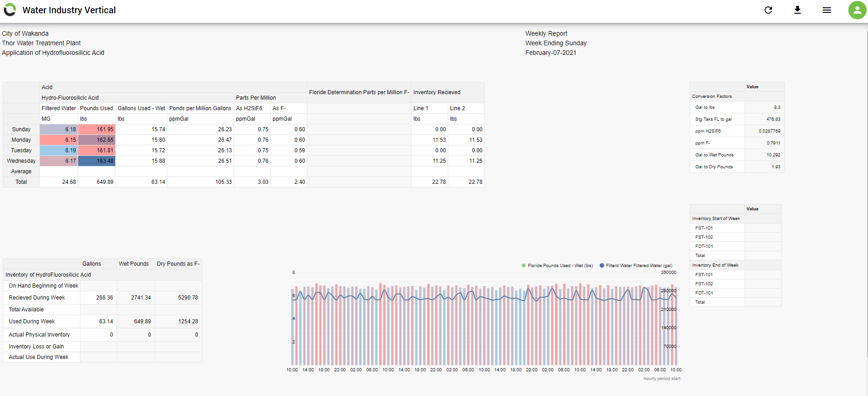
Task: Click the Gal to Wet Pounds value 10.292
Action: point(764,155)
